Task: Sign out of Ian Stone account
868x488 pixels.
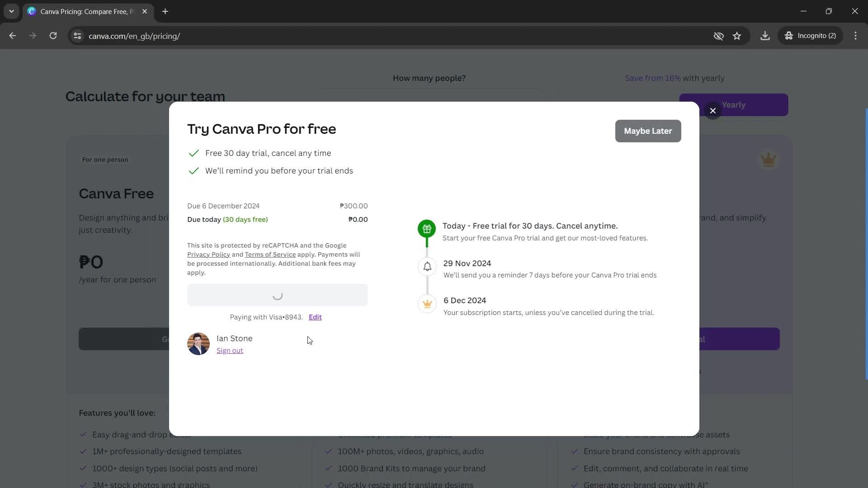Action: point(230,351)
